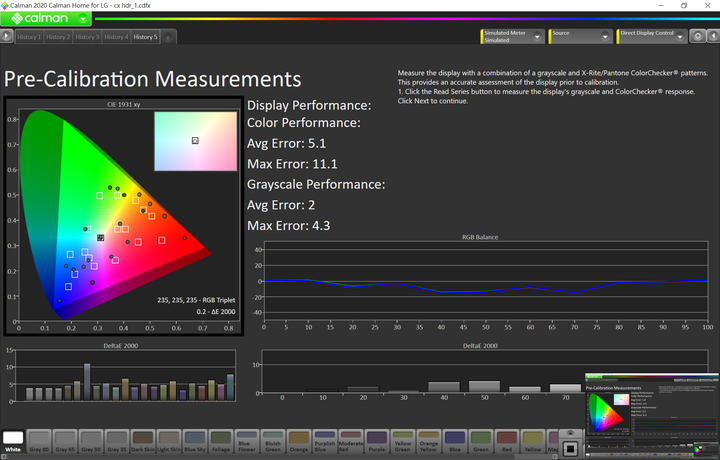This screenshot has height=460, width=720.
Task: Select the Yellow patch
Action: click(533, 442)
